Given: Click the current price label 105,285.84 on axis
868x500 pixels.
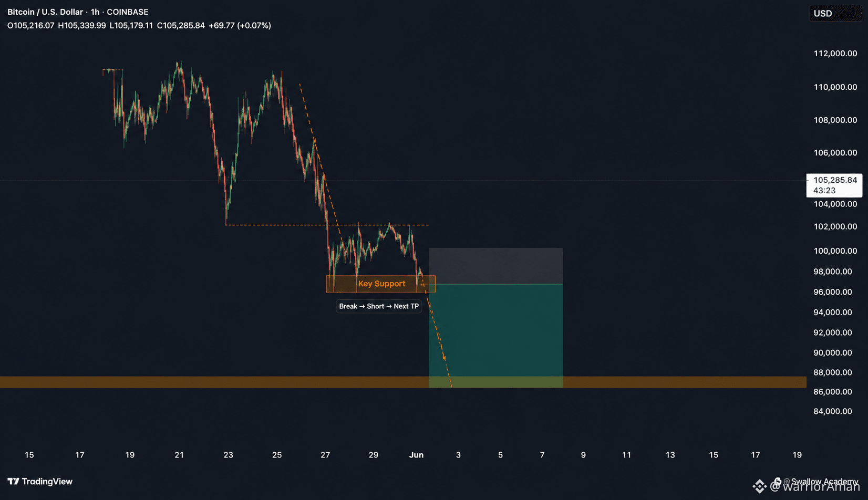Looking at the screenshot, I should click(x=835, y=180).
